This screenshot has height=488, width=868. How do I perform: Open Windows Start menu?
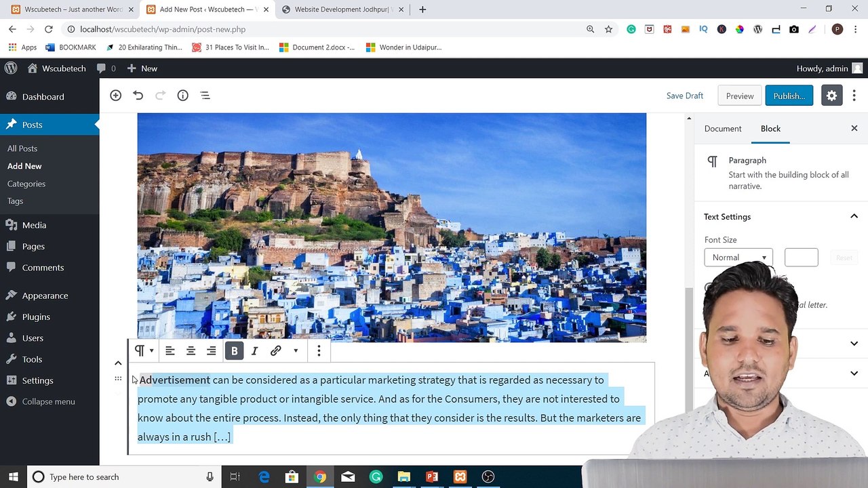13,476
